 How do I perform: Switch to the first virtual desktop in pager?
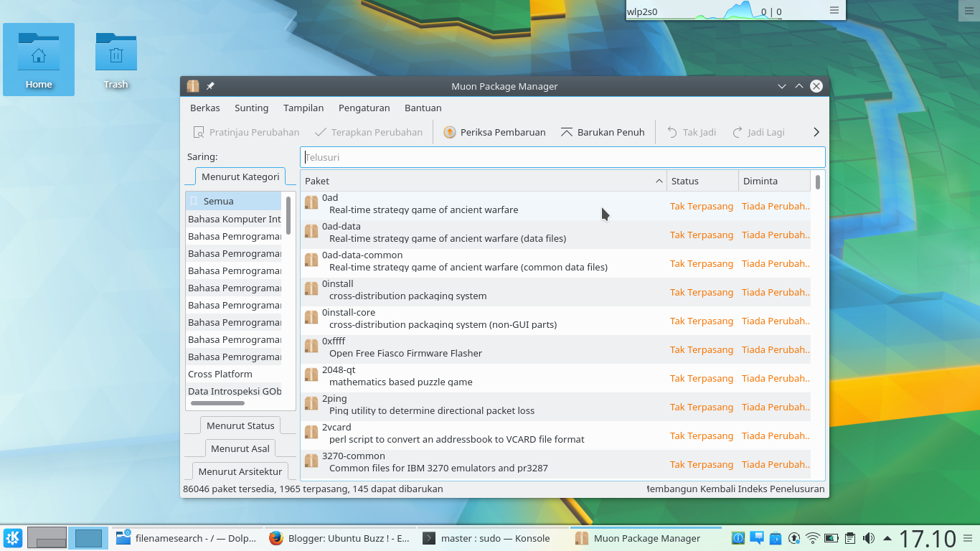(x=47, y=538)
